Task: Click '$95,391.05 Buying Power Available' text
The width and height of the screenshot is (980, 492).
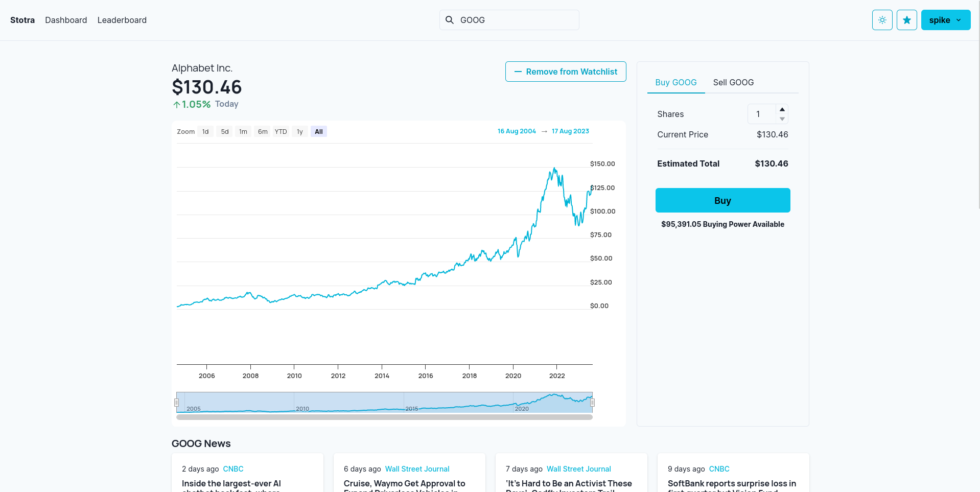Action: coord(722,224)
